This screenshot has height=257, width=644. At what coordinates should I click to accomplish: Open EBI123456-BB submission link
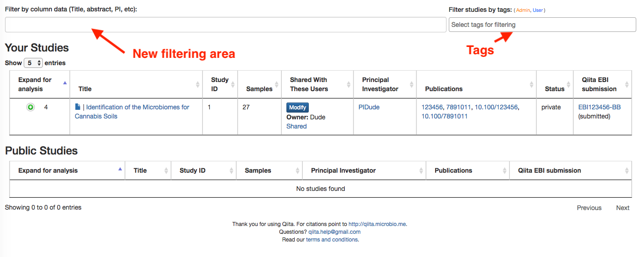599,107
